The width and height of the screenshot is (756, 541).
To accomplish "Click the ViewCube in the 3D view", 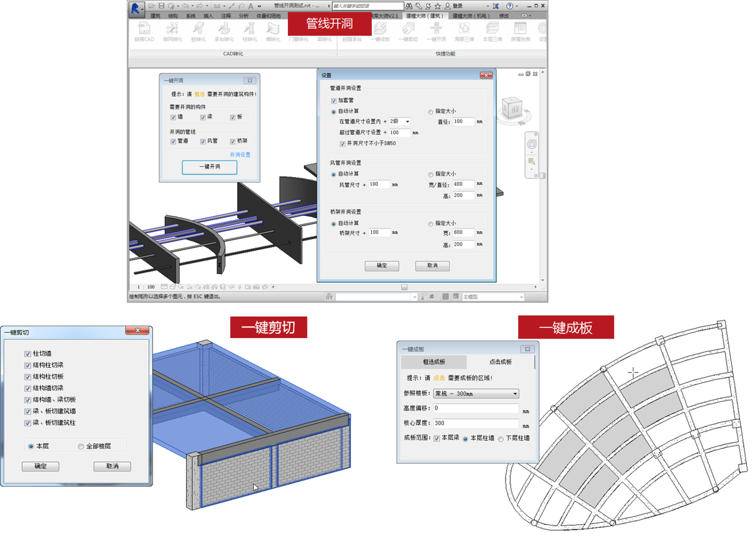I will click(512, 108).
